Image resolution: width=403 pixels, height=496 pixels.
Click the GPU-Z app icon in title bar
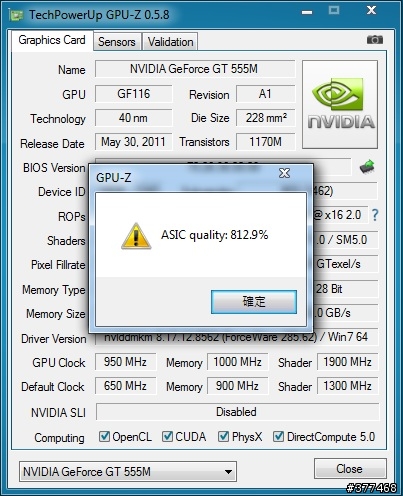click(16, 15)
